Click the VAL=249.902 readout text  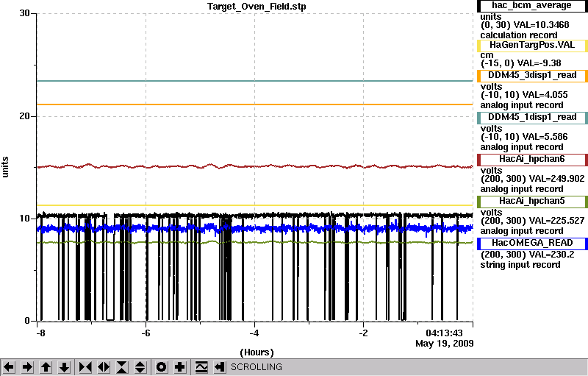coord(556,179)
